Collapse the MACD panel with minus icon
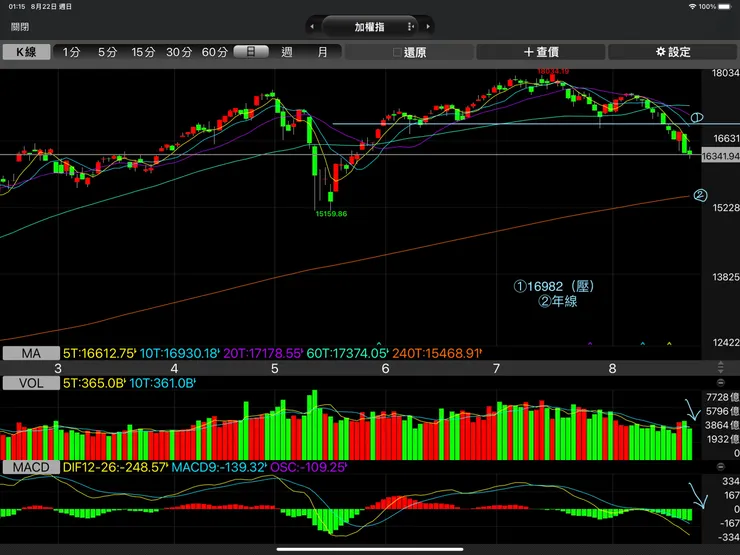 tap(720, 467)
